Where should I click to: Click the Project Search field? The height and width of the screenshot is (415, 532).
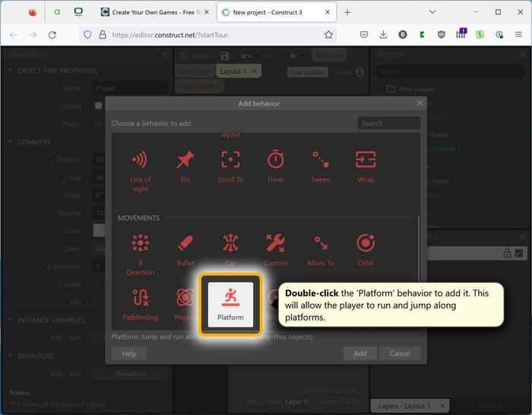pos(450,71)
